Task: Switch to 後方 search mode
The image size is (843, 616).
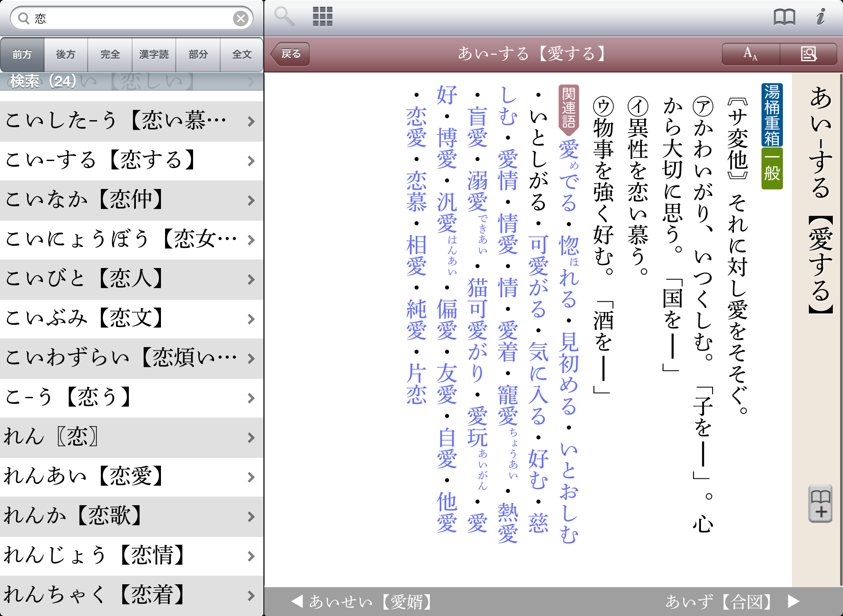Action: point(66,54)
